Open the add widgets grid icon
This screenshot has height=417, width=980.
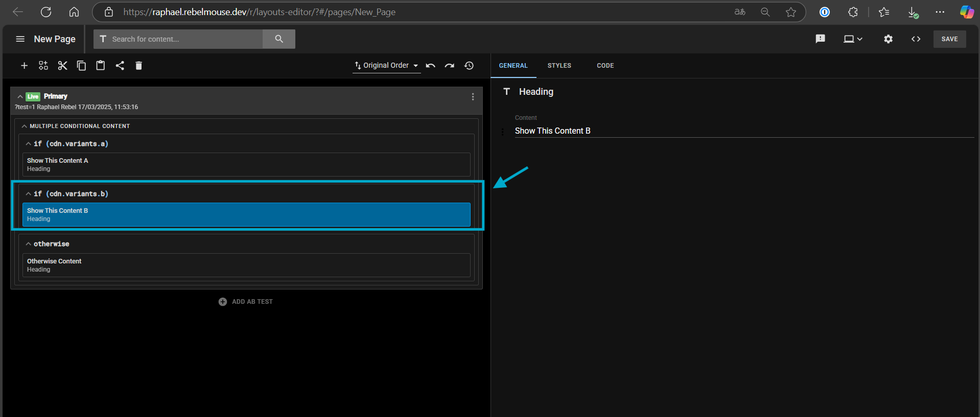(x=43, y=65)
